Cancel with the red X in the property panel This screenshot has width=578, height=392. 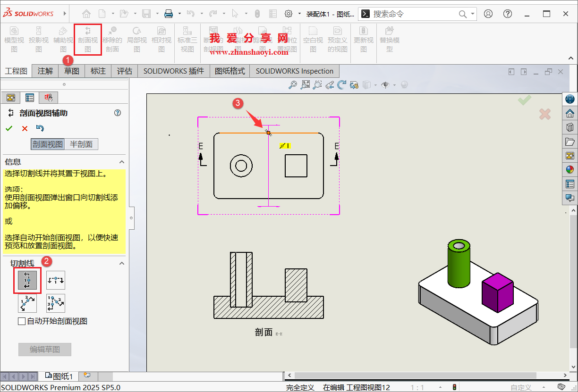pos(25,128)
